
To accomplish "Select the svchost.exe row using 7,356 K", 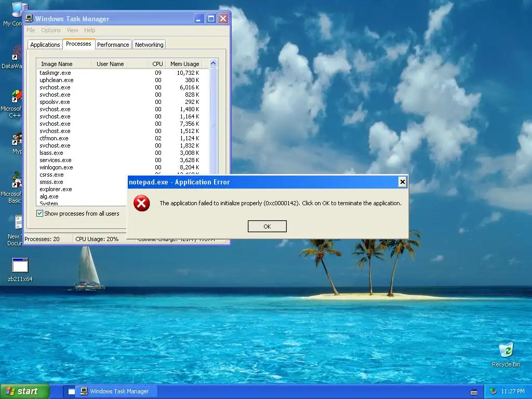I will tap(123, 124).
